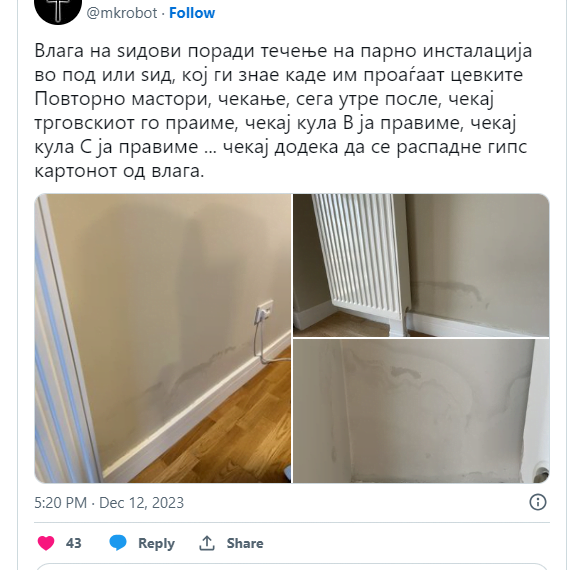Click the tweet text starting with 'Влага на ѕидови'
Screen dimensions: 576x570
pyautogui.click(x=283, y=111)
